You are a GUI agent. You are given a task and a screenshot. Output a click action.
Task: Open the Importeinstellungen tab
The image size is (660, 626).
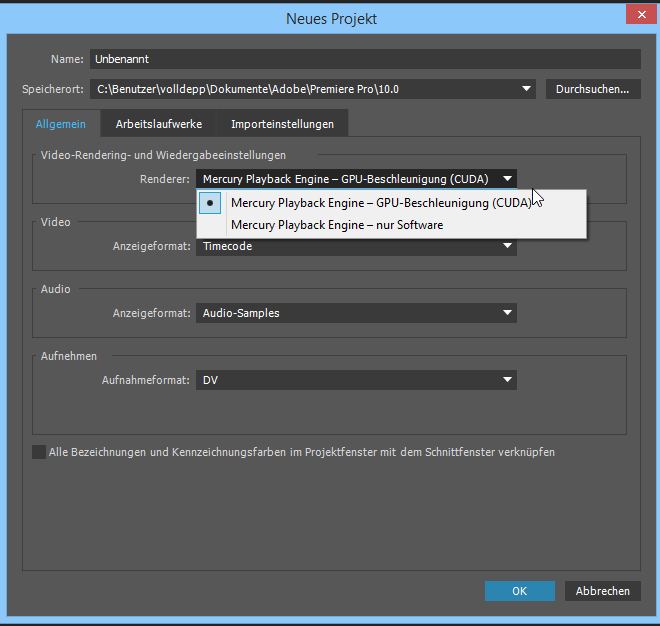[x=282, y=124]
